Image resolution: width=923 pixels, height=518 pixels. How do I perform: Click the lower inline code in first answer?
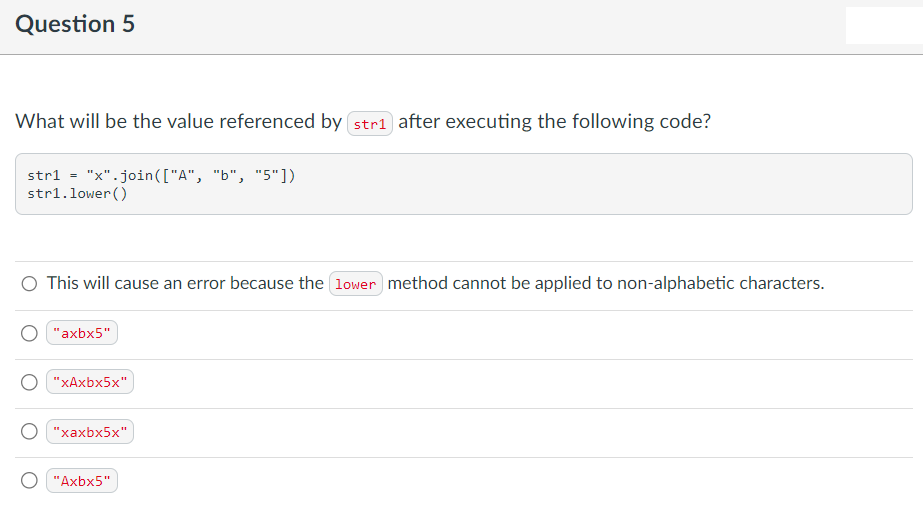[356, 284]
